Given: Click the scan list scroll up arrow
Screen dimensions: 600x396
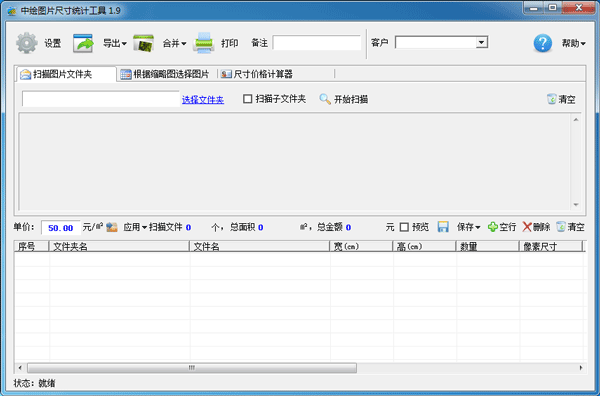Looking at the screenshot, I should (576, 120).
